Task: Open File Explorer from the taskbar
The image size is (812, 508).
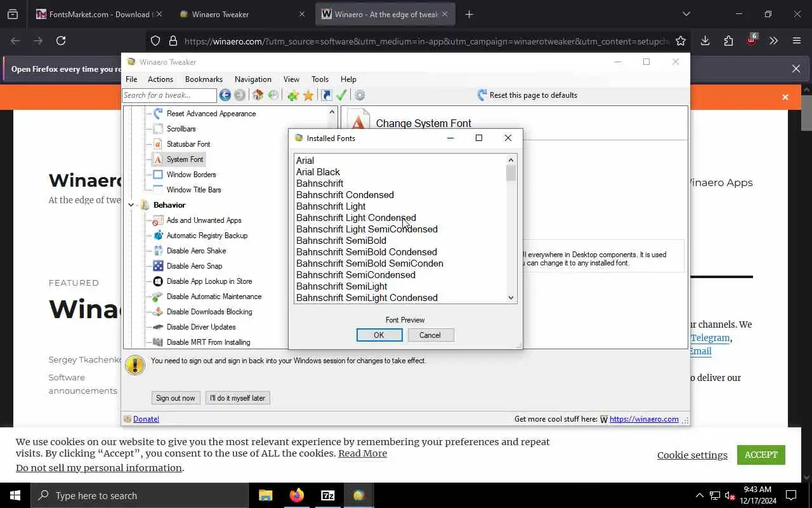Action: pyautogui.click(x=265, y=495)
